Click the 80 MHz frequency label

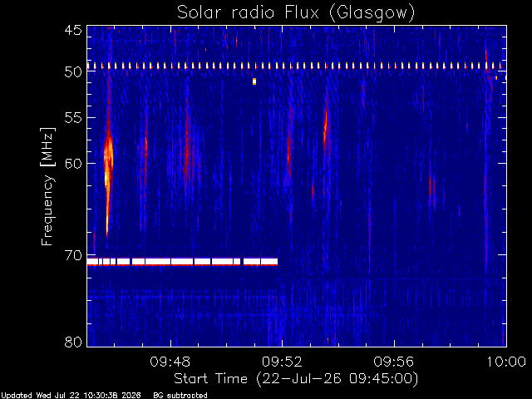click(73, 342)
